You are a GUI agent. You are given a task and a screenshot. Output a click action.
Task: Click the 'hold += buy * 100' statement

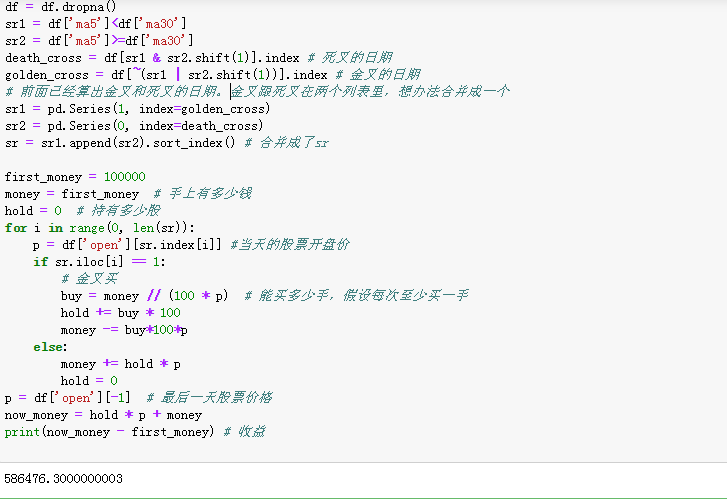pos(121,313)
